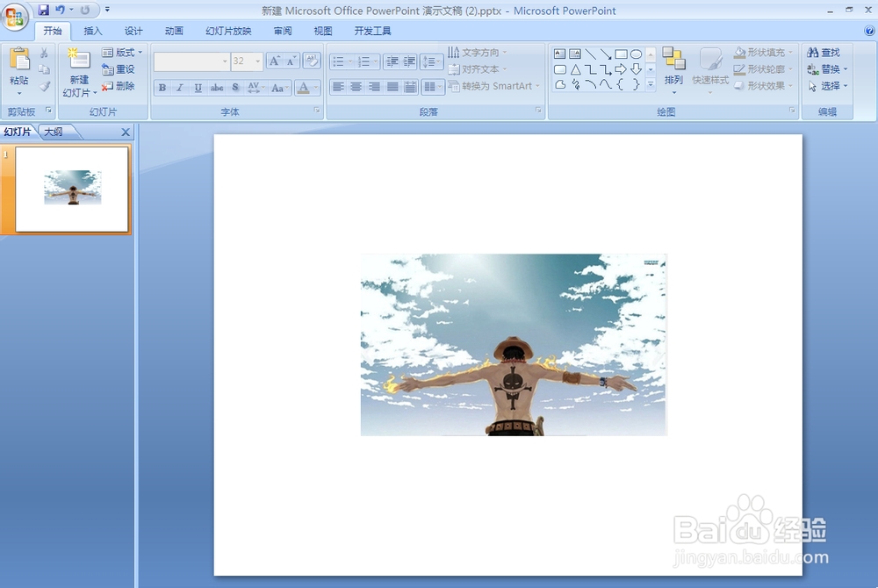Click the 重设 reset button
The width and height of the screenshot is (878, 588).
119,69
